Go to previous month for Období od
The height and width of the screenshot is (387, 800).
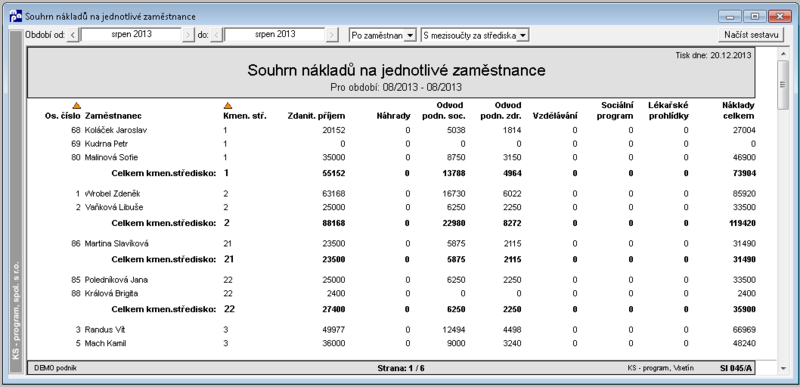(73, 35)
